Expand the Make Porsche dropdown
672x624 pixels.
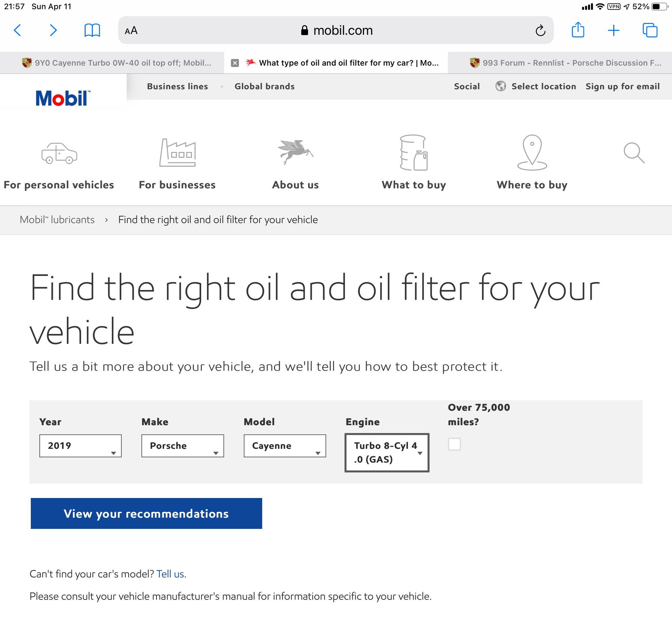[181, 446]
